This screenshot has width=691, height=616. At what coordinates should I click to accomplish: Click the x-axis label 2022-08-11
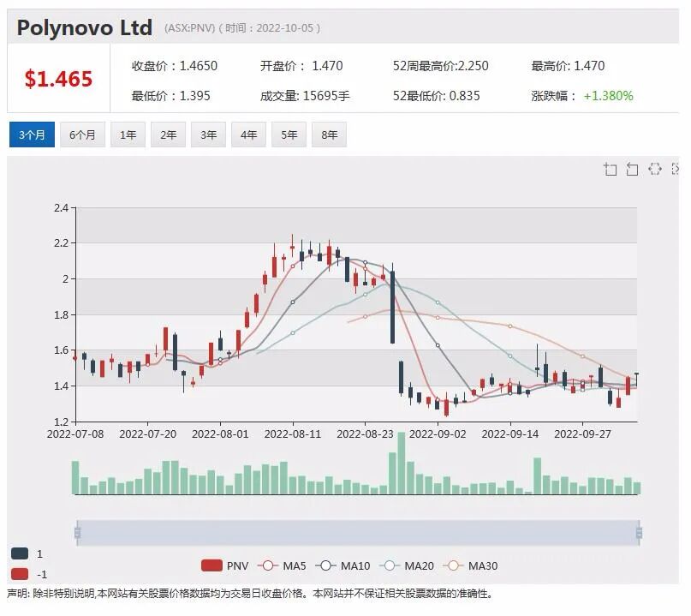293,434
